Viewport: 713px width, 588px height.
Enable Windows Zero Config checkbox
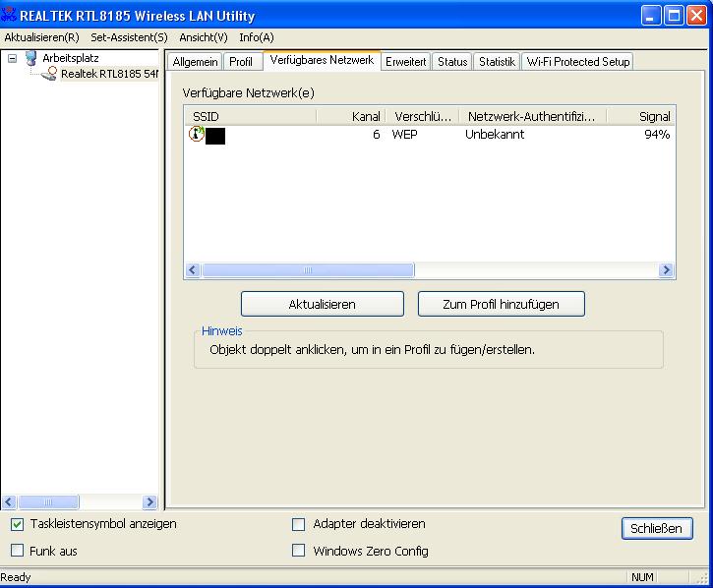coord(299,551)
